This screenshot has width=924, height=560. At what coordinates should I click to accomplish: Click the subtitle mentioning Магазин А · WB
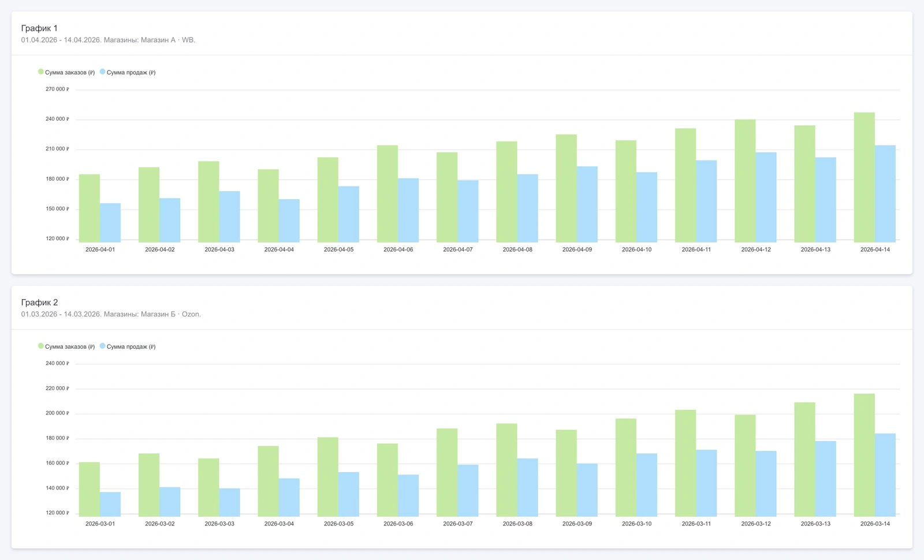(108, 40)
